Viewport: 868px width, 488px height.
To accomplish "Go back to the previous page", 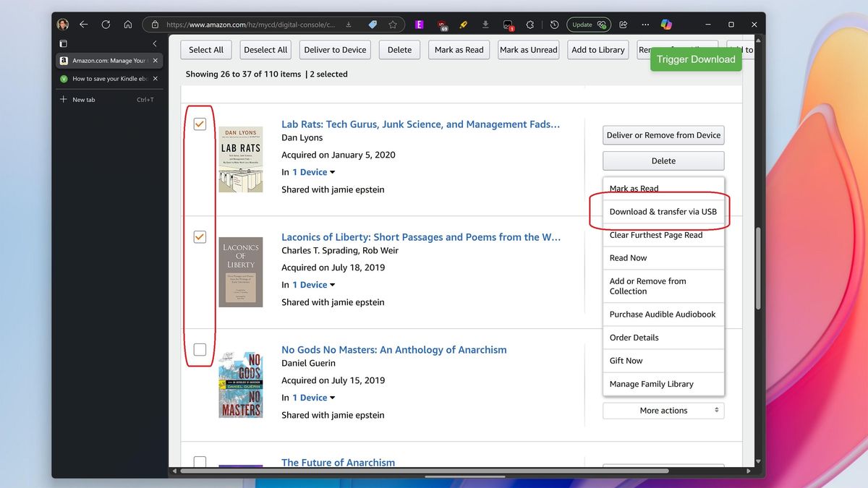I will 84,24.
